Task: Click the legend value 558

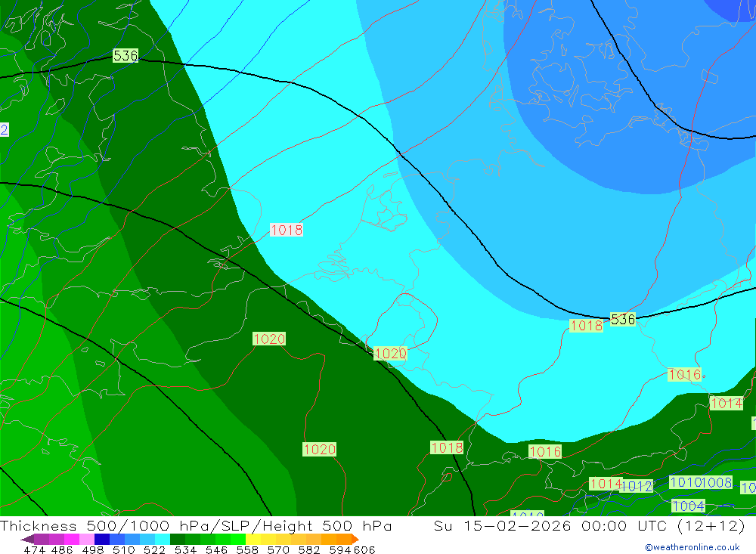Action: [x=247, y=550]
